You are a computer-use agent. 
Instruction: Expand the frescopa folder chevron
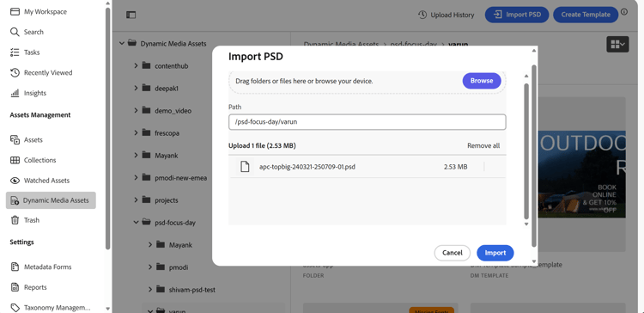(x=136, y=132)
